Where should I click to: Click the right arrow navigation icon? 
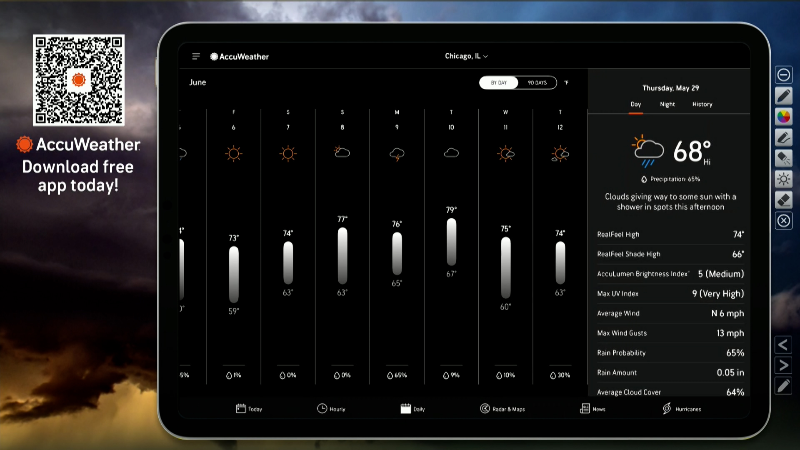pos(784,365)
